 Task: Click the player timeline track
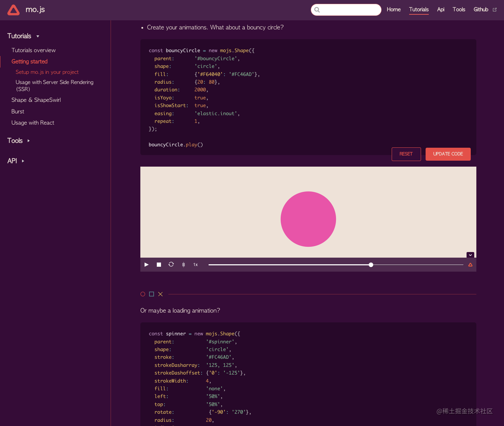point(336,265)
